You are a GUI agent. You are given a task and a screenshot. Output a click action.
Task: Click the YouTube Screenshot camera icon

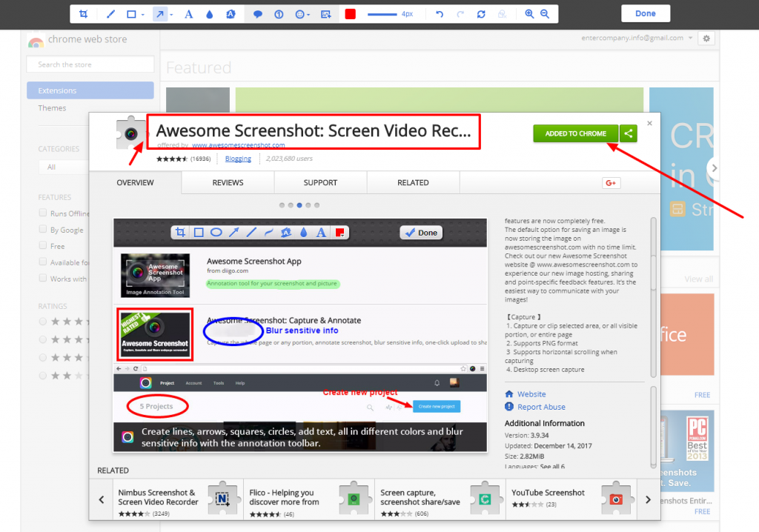tap(616, 498)
